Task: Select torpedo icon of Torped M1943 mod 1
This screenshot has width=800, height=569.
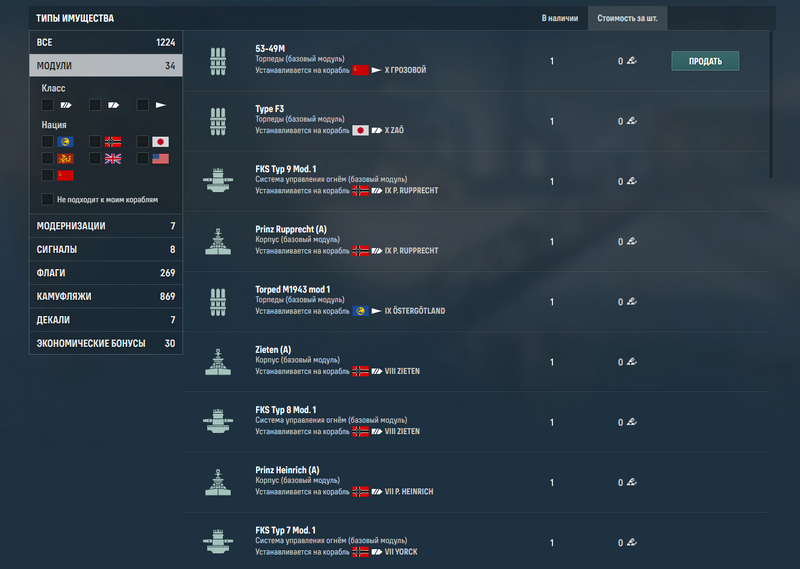Action: [x=218, y=302]
